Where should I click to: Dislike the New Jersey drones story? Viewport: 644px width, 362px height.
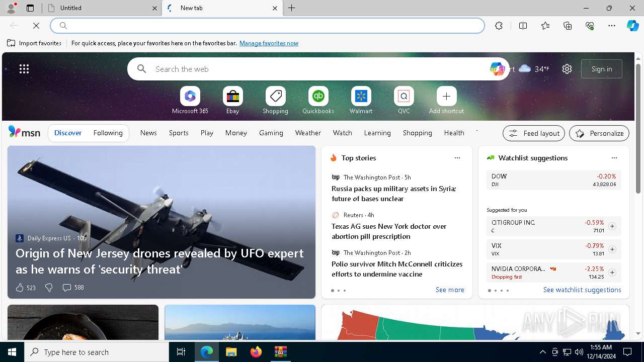(x=49, y=288)
